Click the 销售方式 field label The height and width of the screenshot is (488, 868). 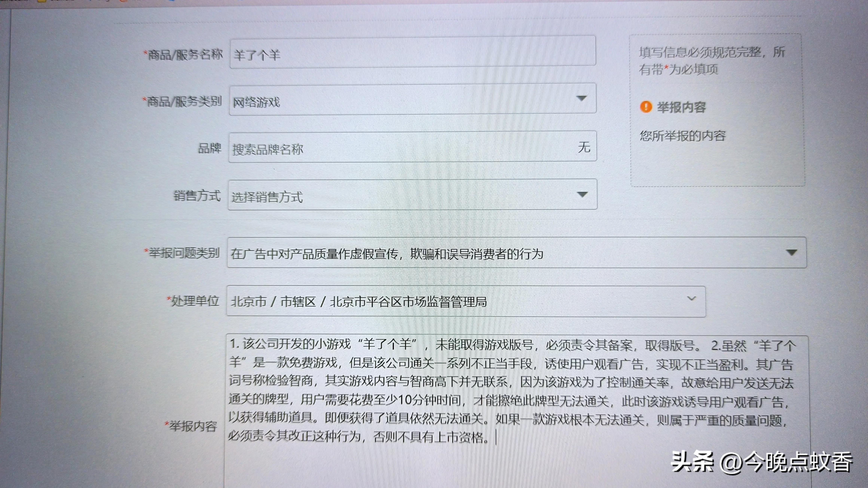point(197,196)
